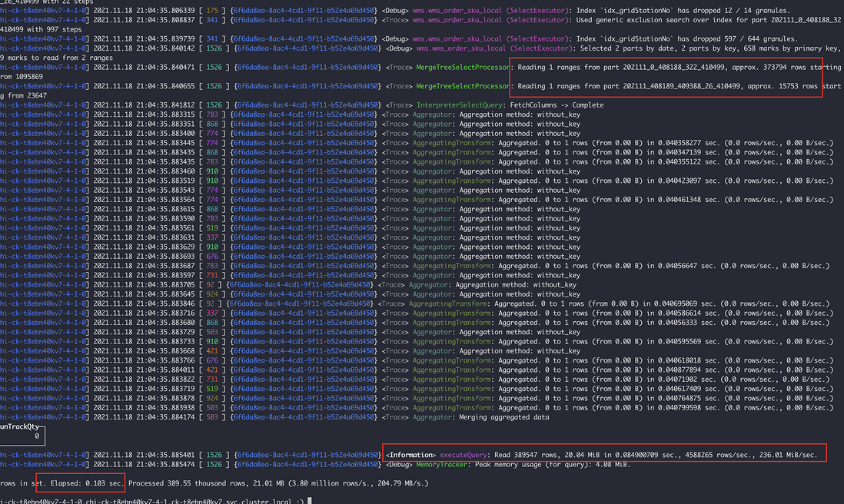The width and height of the screenshot is (844, 504).
Task: Click the text "Elapsed: 0.103 sec."
Action: click(87, 483)
